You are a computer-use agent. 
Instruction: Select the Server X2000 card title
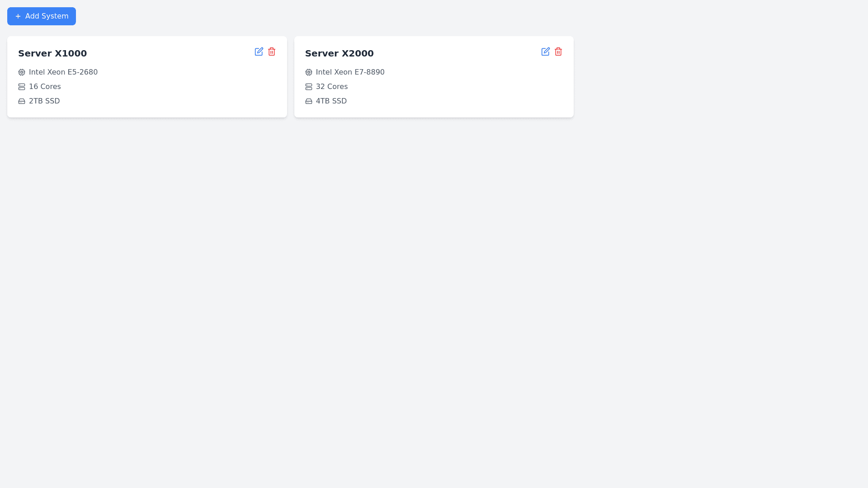click(339, 53)
